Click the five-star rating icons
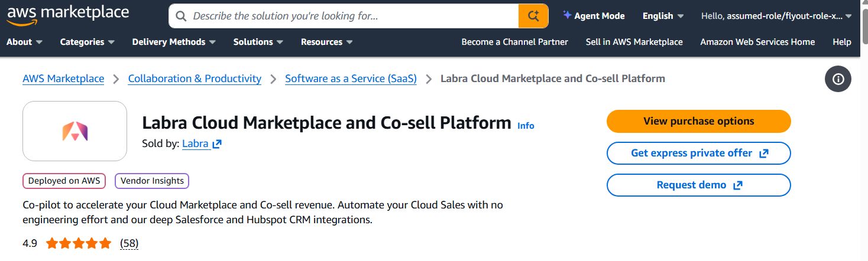868x261 pixels. click(x=79, y=243)
